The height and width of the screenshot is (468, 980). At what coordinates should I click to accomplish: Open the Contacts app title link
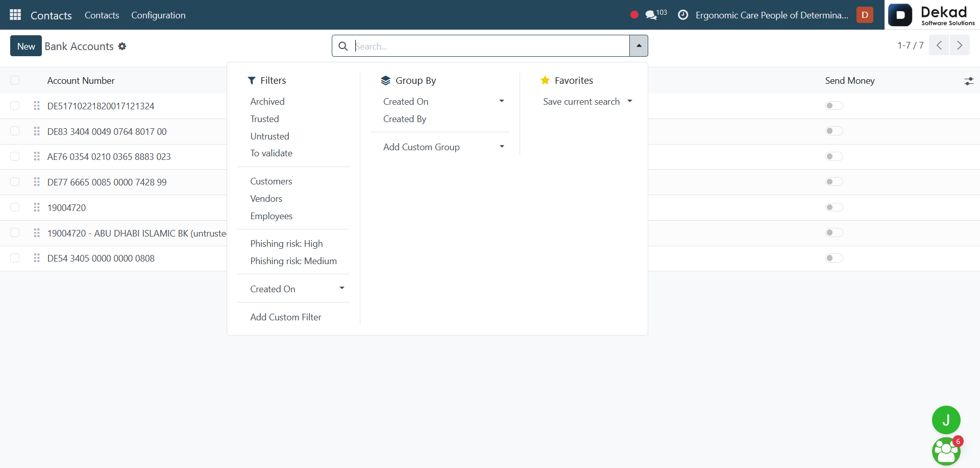51,15
